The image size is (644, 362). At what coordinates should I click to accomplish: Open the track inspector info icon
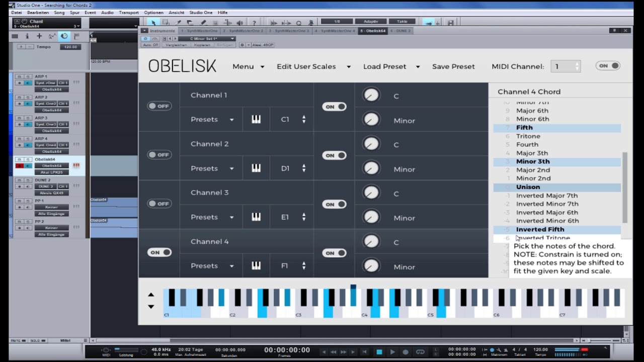coord(27,36)
